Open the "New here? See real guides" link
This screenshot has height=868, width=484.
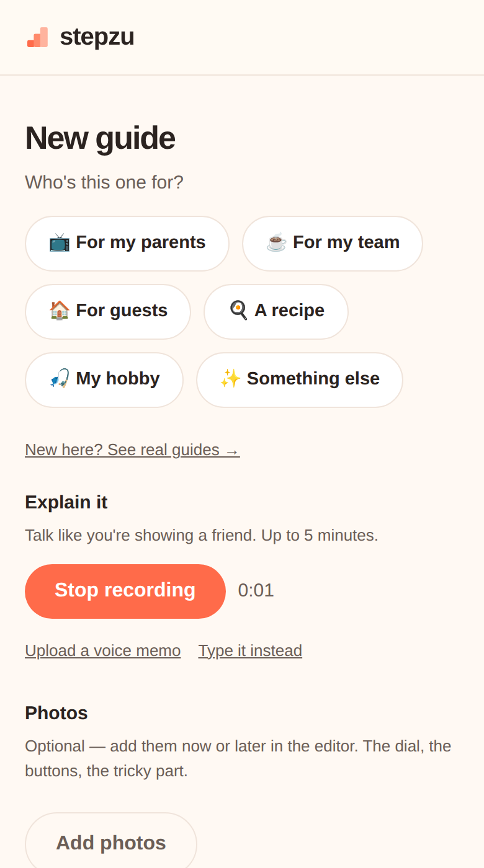[132, 450]
